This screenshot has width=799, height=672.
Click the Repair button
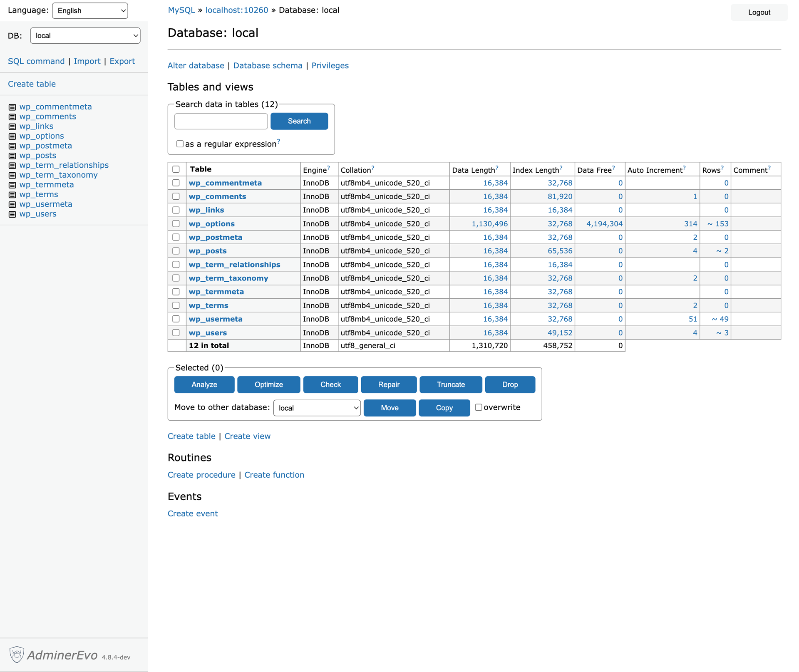point(389,384)
